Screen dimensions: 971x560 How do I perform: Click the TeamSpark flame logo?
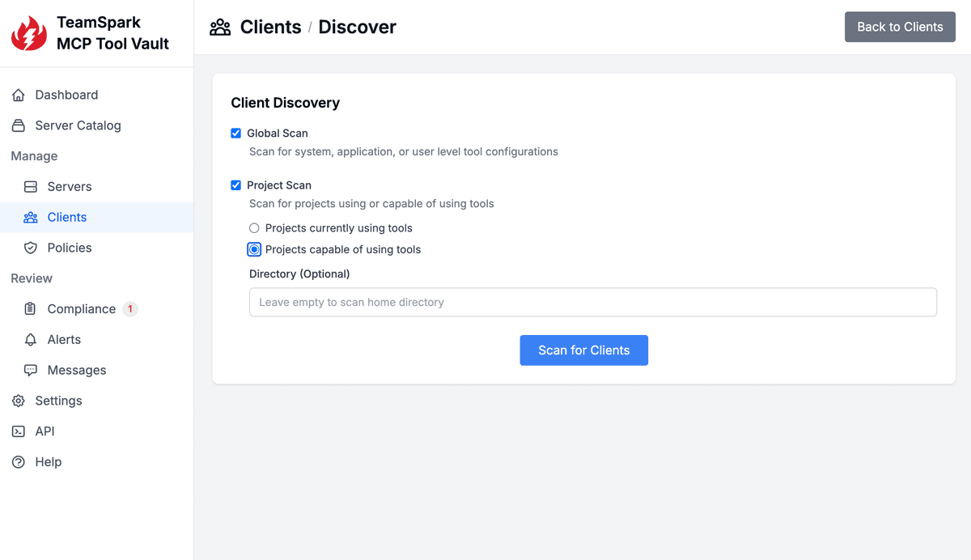(29, 34)
